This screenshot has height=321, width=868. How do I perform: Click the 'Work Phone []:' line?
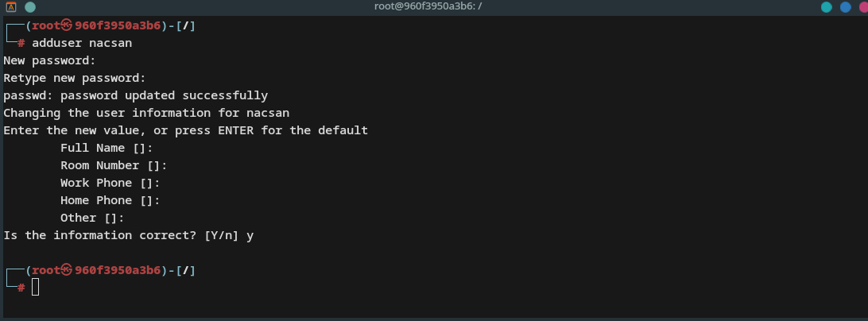coord(110,183)
